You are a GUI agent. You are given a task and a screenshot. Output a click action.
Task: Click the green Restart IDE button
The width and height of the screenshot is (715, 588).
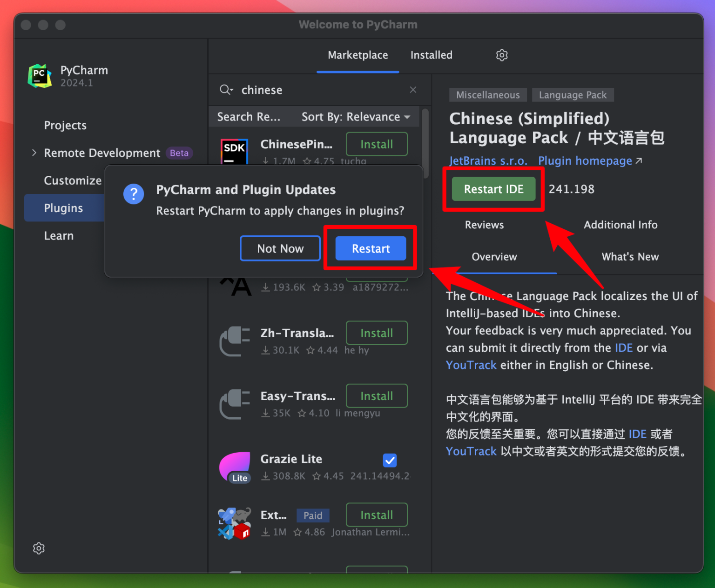point(493,189)
